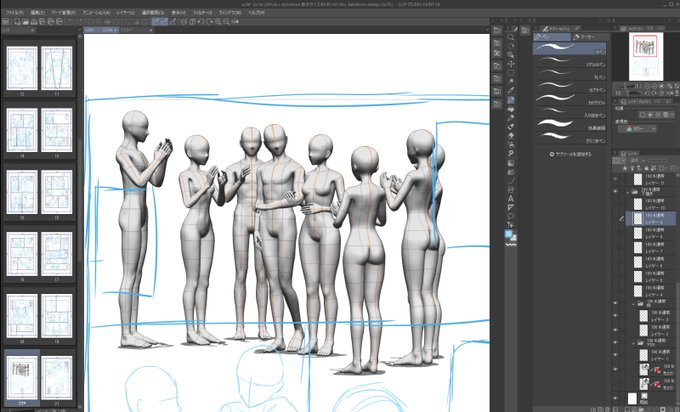Click the Zoom out icon in command bar

click(x=226, y=21)
